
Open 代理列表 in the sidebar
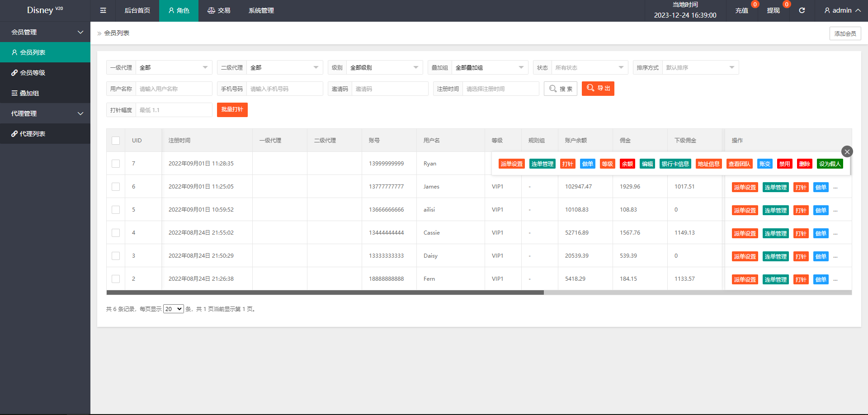(x=33, y=134)
